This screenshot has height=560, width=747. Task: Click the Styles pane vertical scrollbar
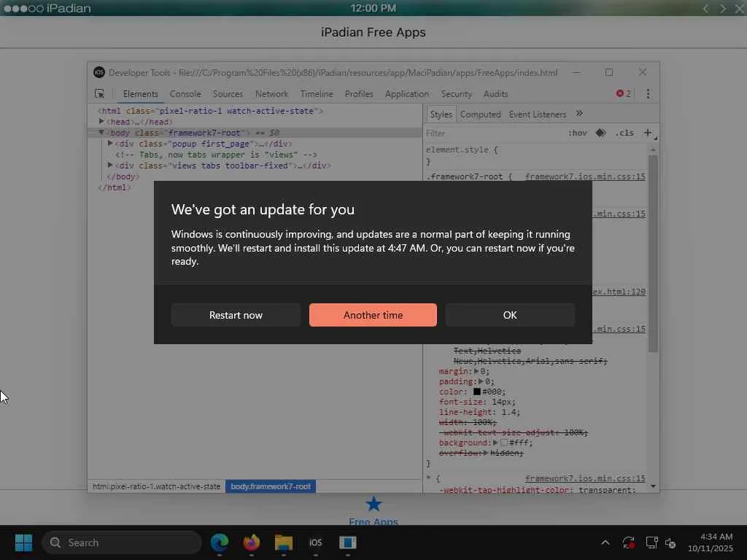tap(653, 252)
